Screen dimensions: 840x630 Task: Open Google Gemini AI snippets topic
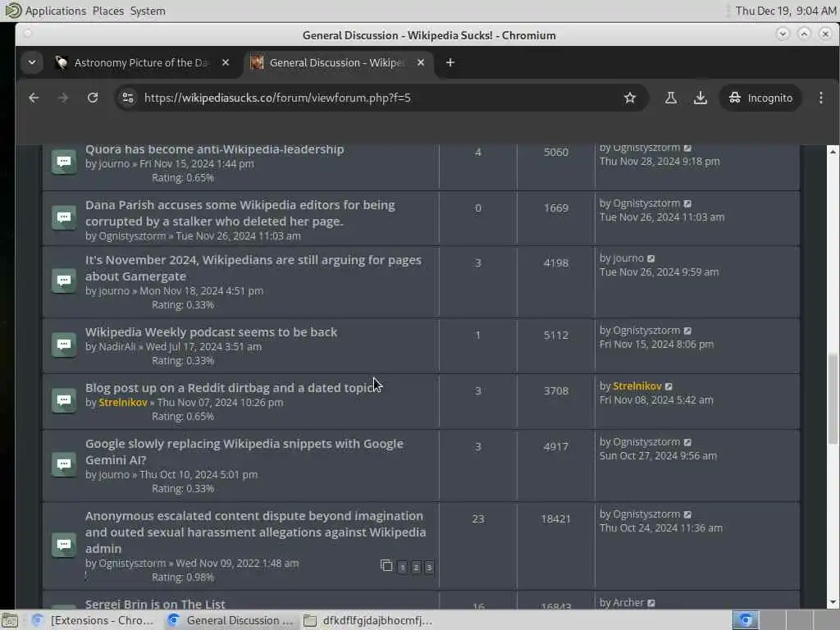click(x=244, y=452)
